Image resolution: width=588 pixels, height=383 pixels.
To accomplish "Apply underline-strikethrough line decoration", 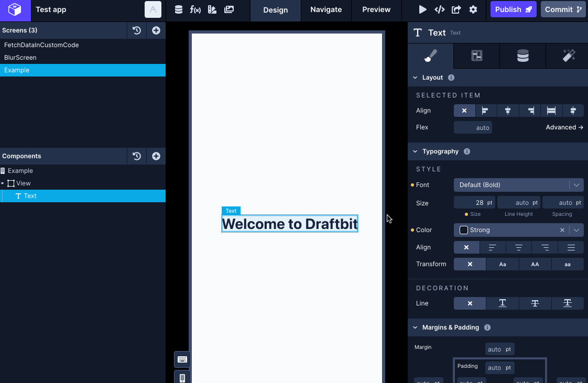I will coord(568,303).
